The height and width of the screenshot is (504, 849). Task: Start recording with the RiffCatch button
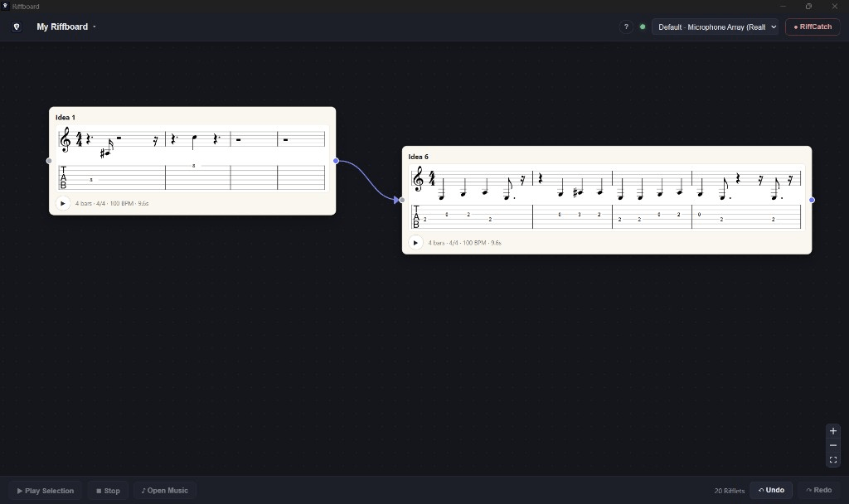point(813,27)
